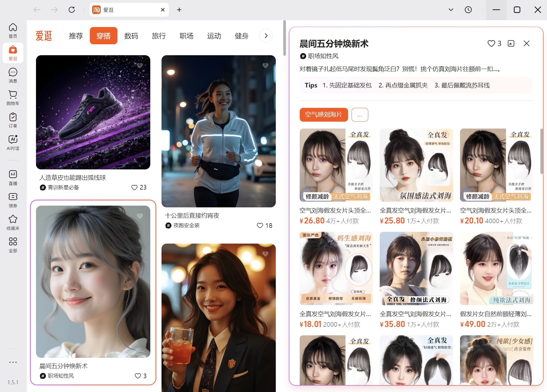Open the 收藏夹 favorites
Viewport: 547px width, 392px height.
click(x=13, y=222)
